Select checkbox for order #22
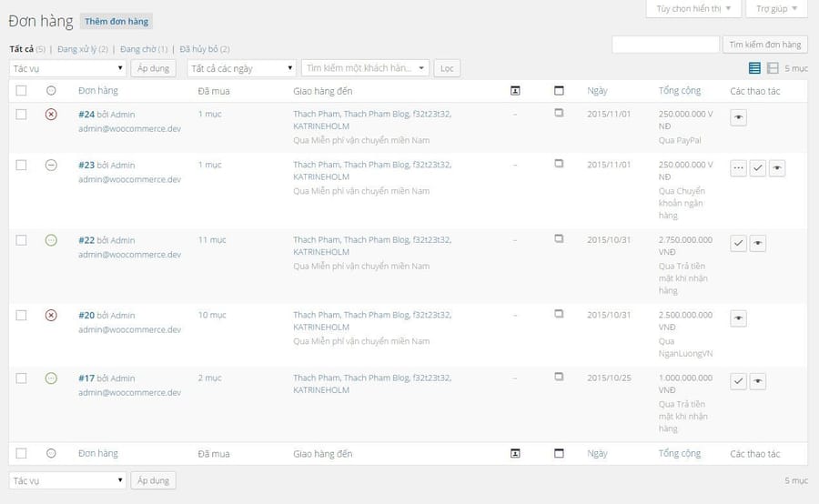The height and width of the screenshot is (504, 819). point(21,240)
